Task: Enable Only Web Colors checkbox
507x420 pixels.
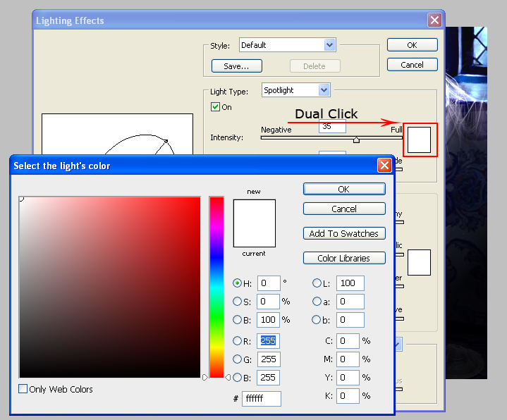Action: coord(23,389)
